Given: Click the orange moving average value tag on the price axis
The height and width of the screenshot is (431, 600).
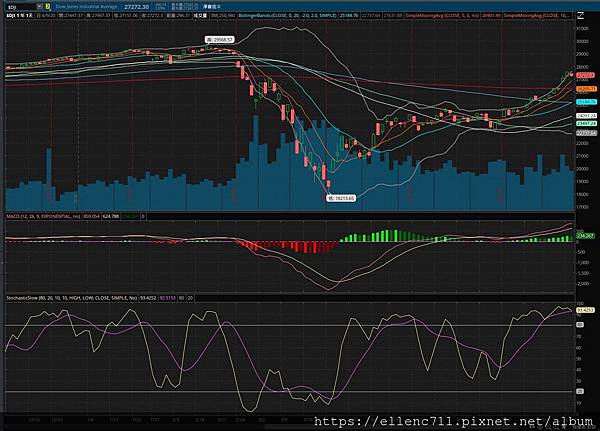Looking at the screenshot, I should [x=586, y=89].
